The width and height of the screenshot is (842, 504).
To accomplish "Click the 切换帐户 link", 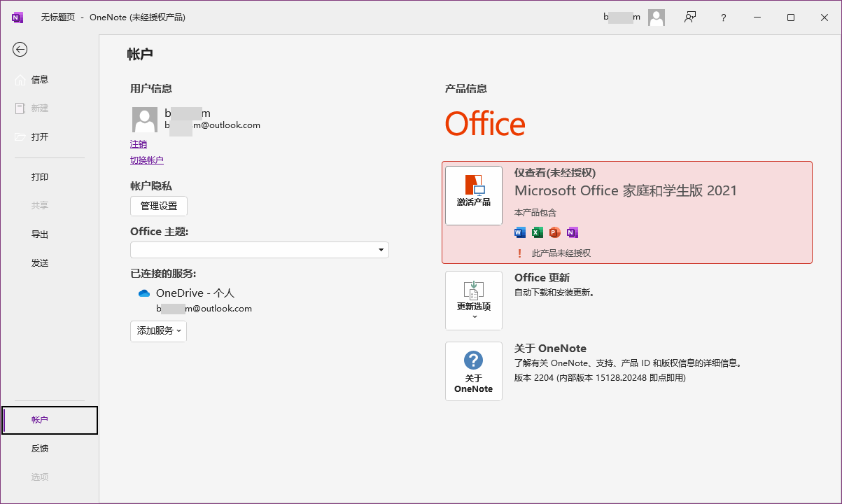I will click(147, 160).
